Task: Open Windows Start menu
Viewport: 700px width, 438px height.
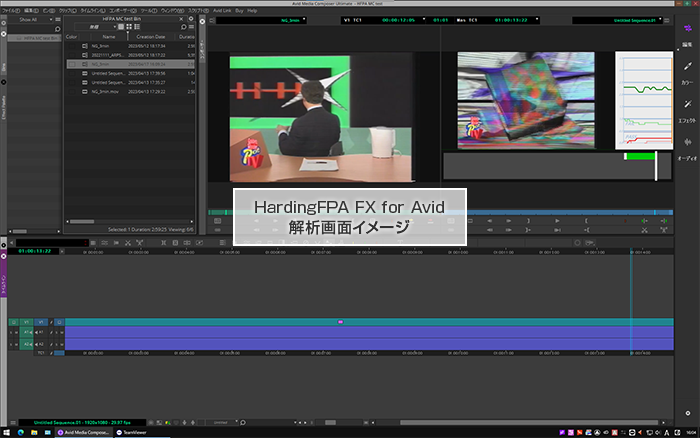Action: point(6,432)
